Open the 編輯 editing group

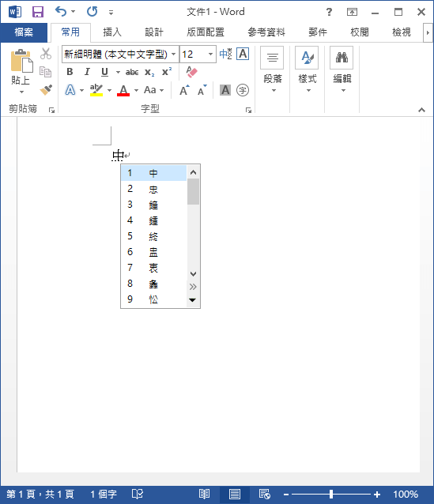(342, 70)
